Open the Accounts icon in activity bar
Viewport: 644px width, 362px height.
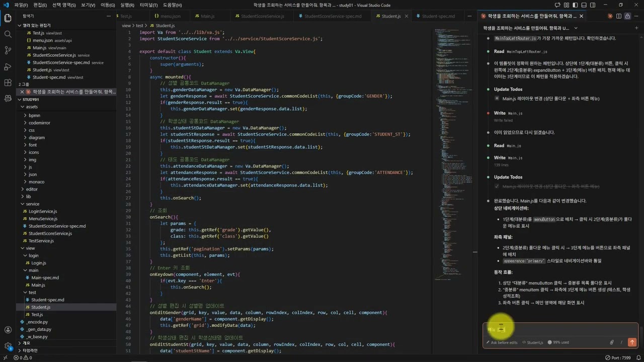(8, 330)
